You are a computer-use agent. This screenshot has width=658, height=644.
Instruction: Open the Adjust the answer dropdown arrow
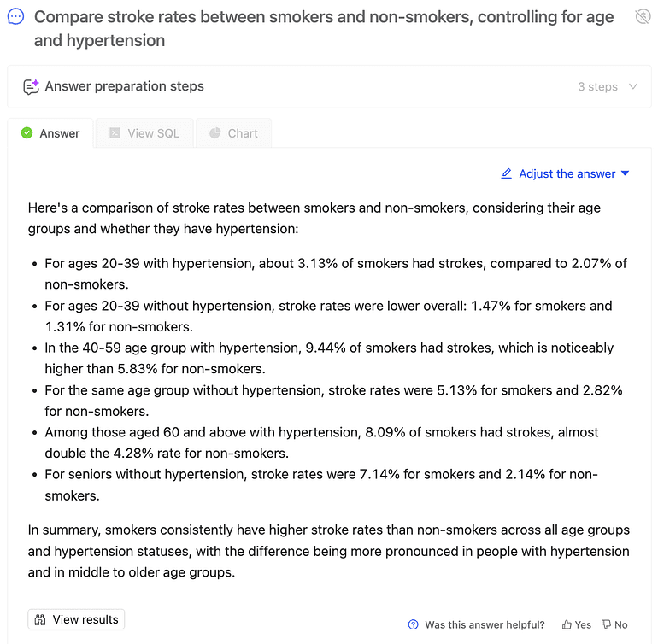pos(625,173)
